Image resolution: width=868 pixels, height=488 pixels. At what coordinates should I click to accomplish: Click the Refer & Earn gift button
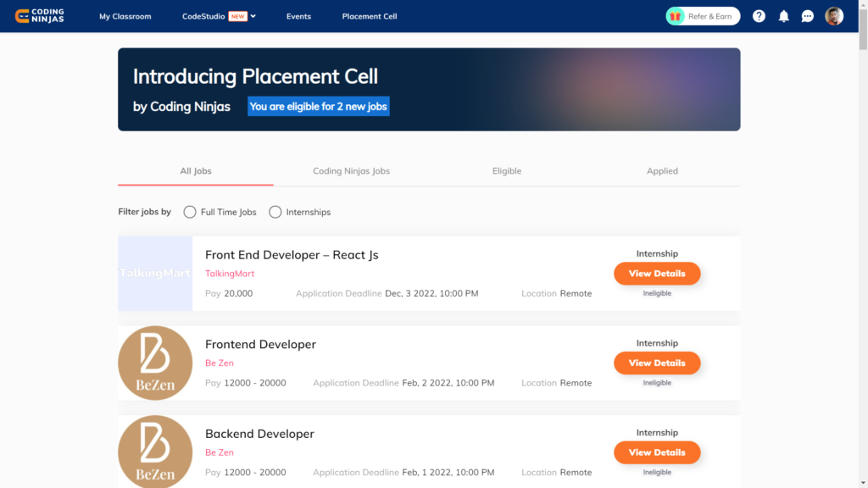click(703, 16)
